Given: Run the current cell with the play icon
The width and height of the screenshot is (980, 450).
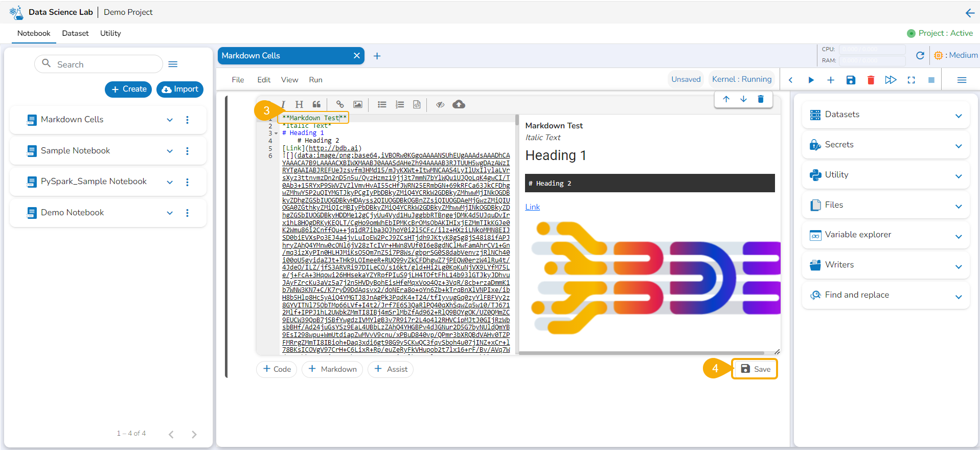Looking at the screenshot, I should pos(811,80).
